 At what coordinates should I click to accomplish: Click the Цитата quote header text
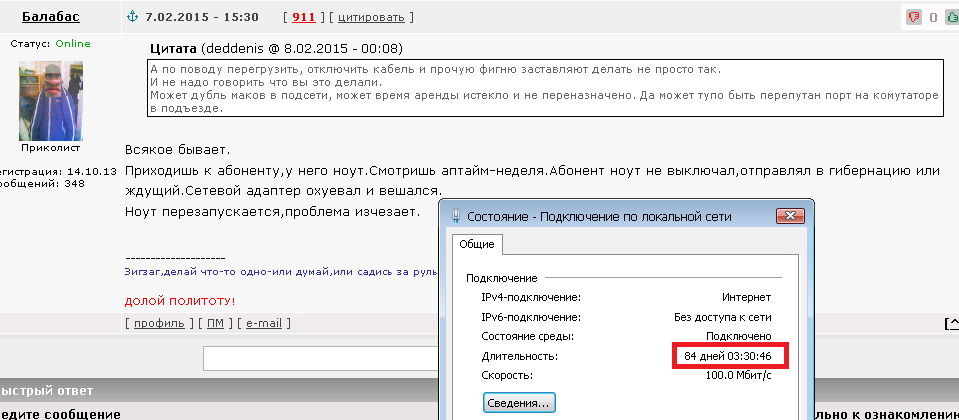[173, 49]
